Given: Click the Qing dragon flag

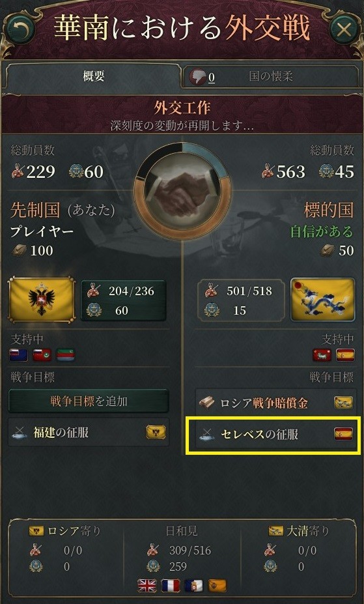Looking at the screenshot, I should pos(322,299).
